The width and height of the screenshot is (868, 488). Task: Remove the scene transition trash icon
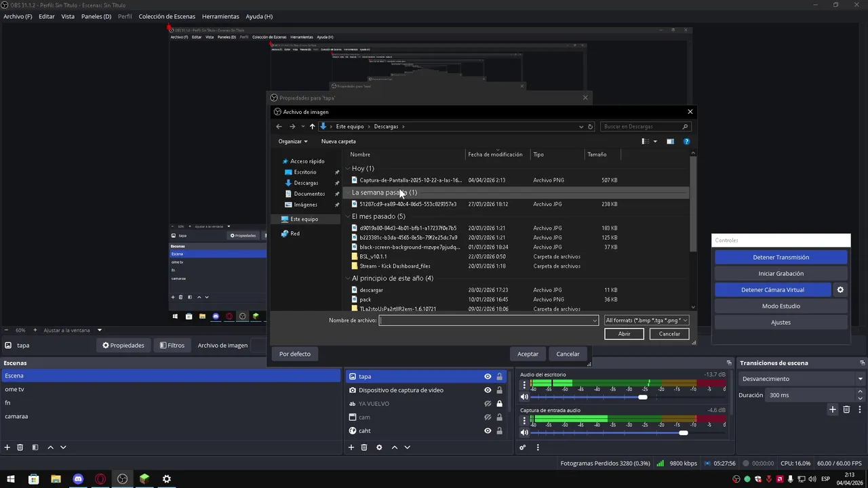[x=846, y=409]
